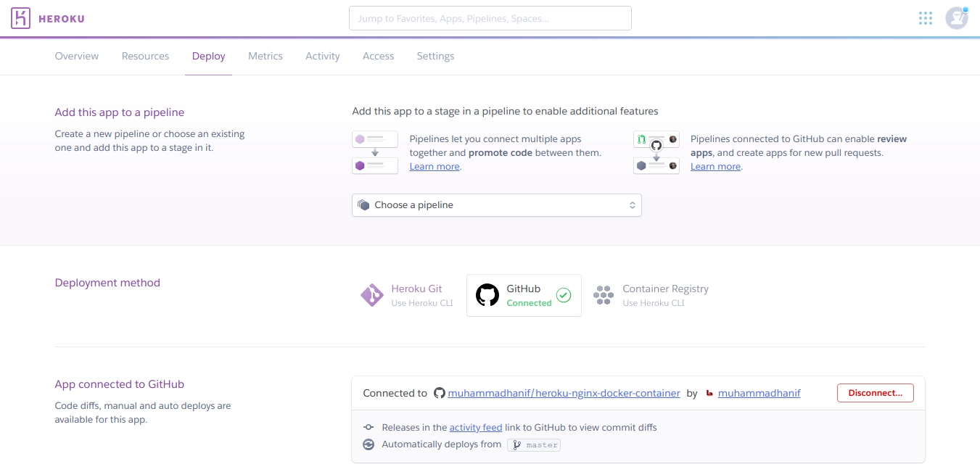This screenshot has height=464, width=980.
Task: Open the apps grid menu icon
Action: click(926, 18)
